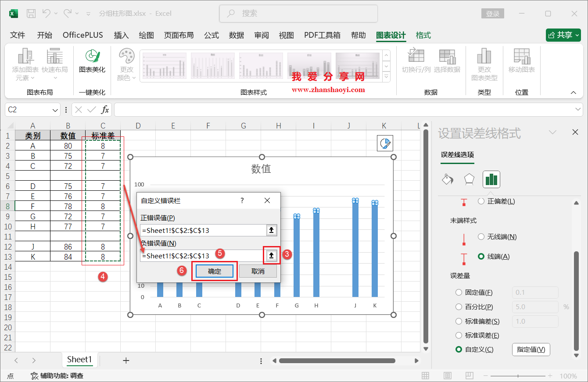Select the 固定值 radio button

[459, 292]
